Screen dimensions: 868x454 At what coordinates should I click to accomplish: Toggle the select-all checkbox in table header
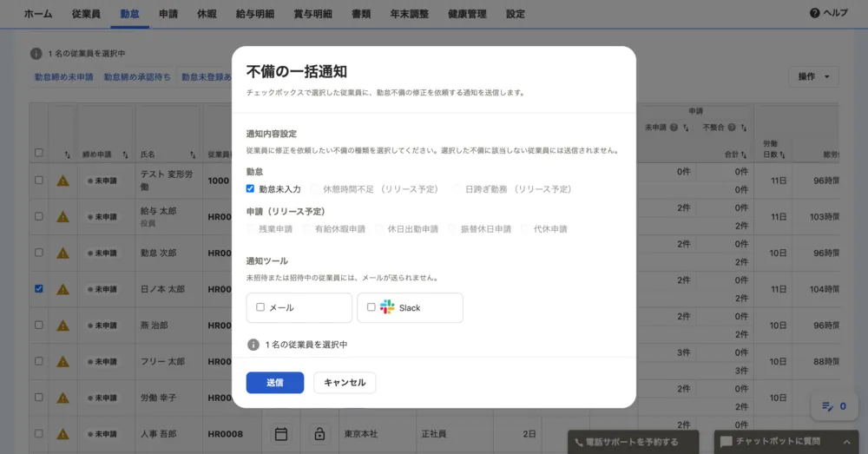tap(39, 152)
